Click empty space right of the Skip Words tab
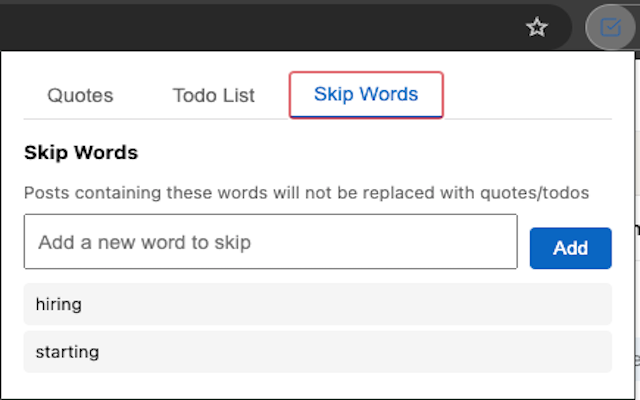The width and height of the screenshot is (640, 400). click(x=527, y=95)
